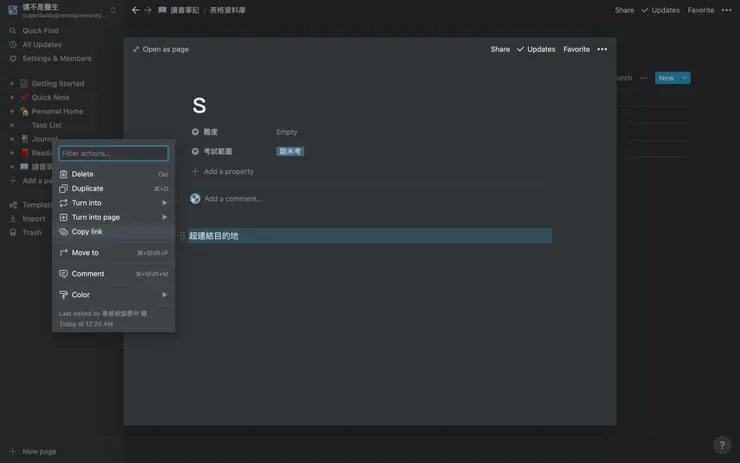
Task: Click the Move to arrow icon
Action: pyautogui.click(x=63, y=253)
